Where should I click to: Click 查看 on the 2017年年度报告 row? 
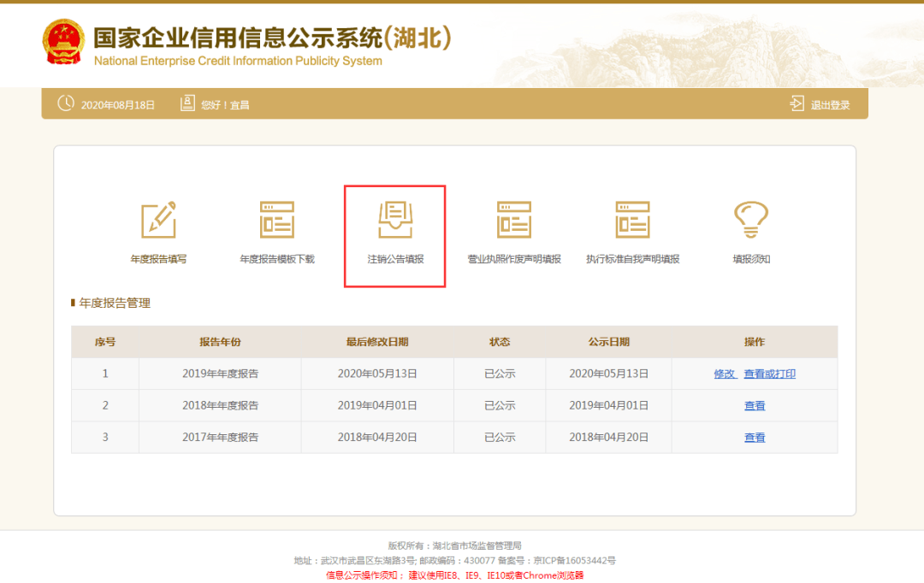click(x=754, y=437)
